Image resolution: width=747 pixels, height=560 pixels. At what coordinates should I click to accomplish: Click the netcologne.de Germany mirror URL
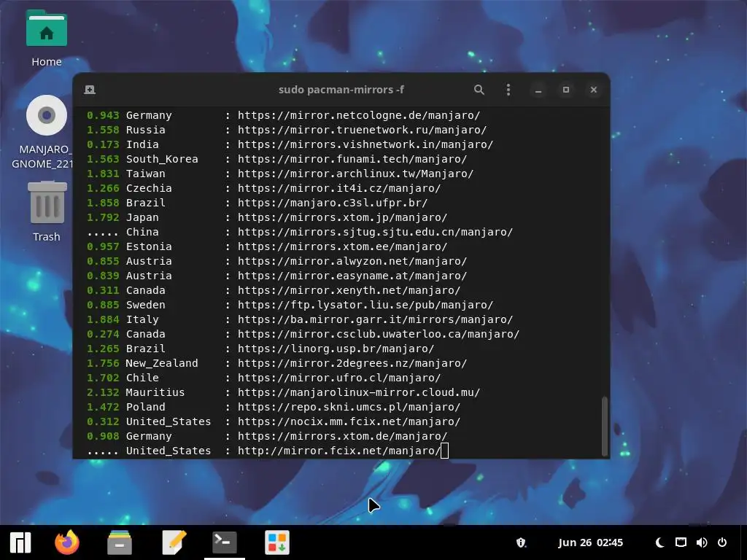coord(359,115)
